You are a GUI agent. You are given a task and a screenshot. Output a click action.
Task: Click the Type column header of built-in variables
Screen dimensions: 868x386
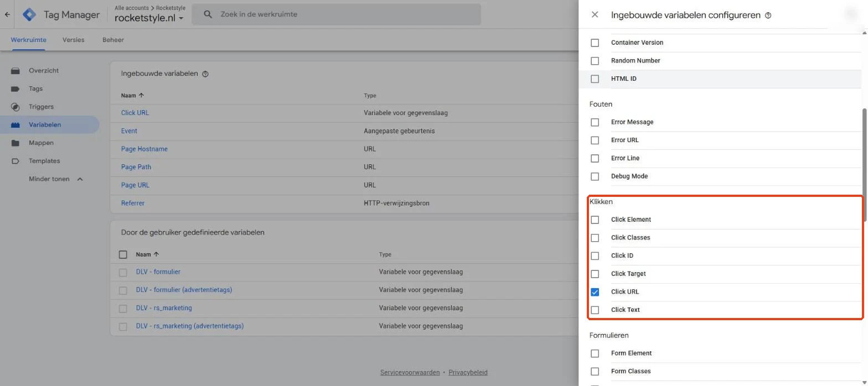(x=370, y=96)
